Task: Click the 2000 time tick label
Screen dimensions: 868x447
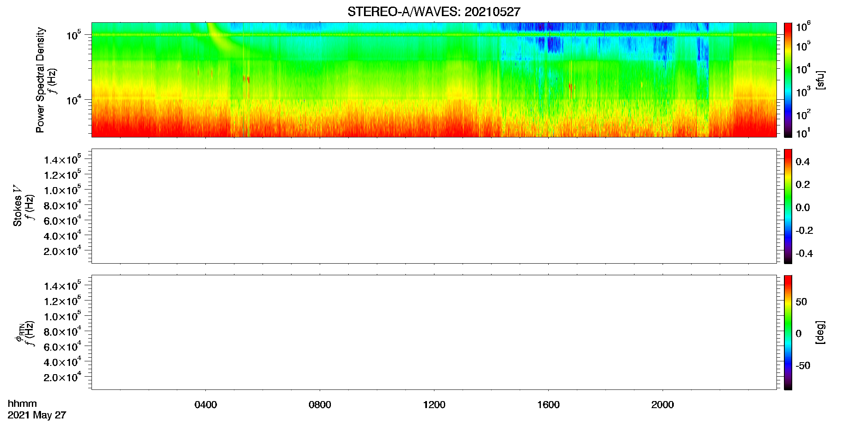Action: click(663, 405)
